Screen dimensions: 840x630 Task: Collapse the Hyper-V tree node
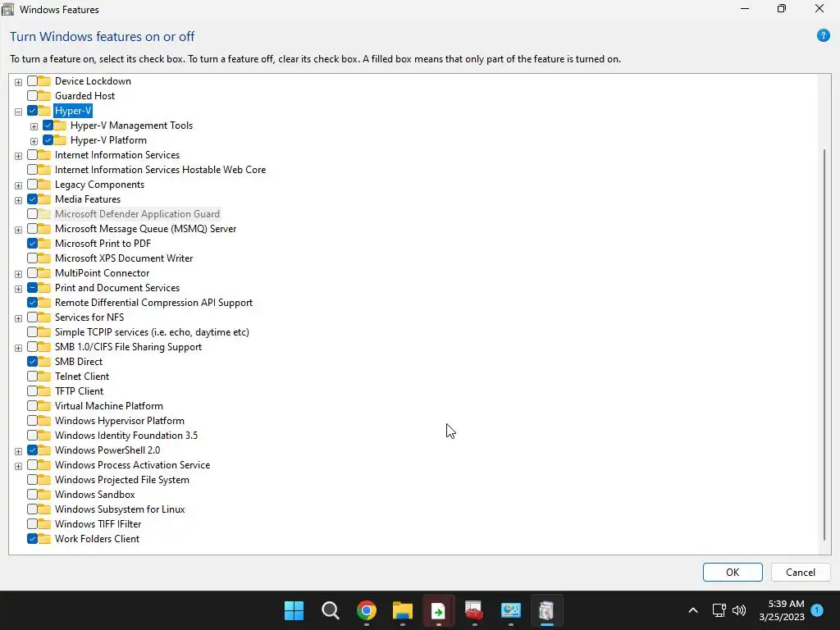tap(18, 112)
